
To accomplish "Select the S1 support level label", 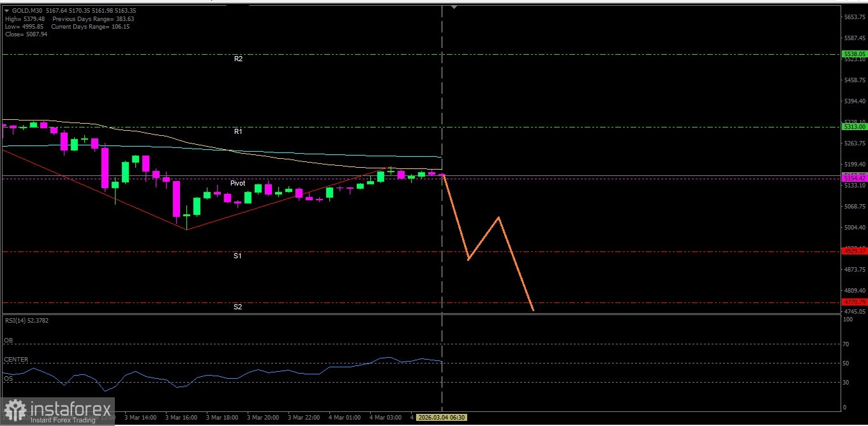I will (x=237, y=256).
